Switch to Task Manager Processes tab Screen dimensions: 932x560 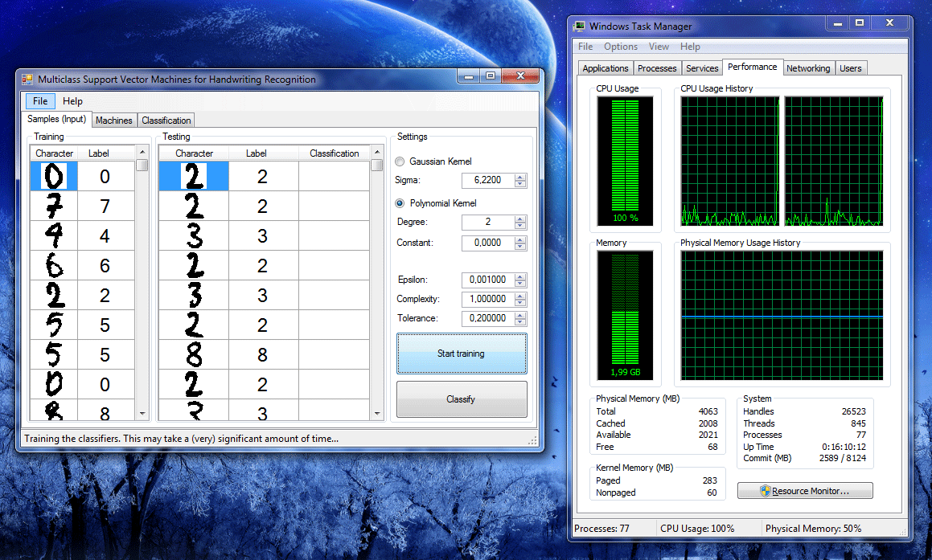point(657,68)
